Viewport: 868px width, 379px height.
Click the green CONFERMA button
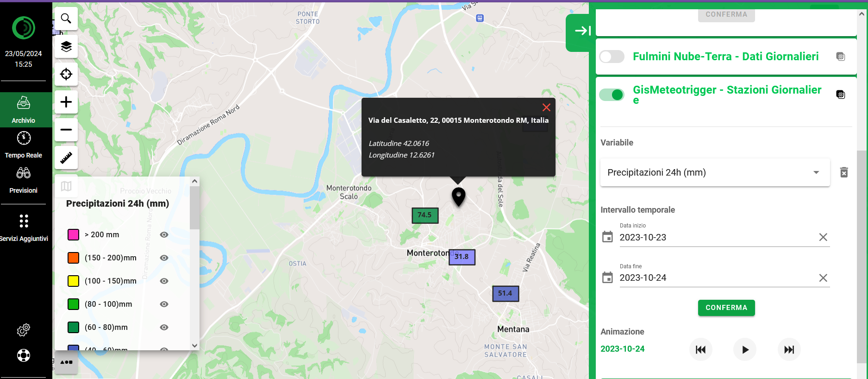[x=726, y=308]
